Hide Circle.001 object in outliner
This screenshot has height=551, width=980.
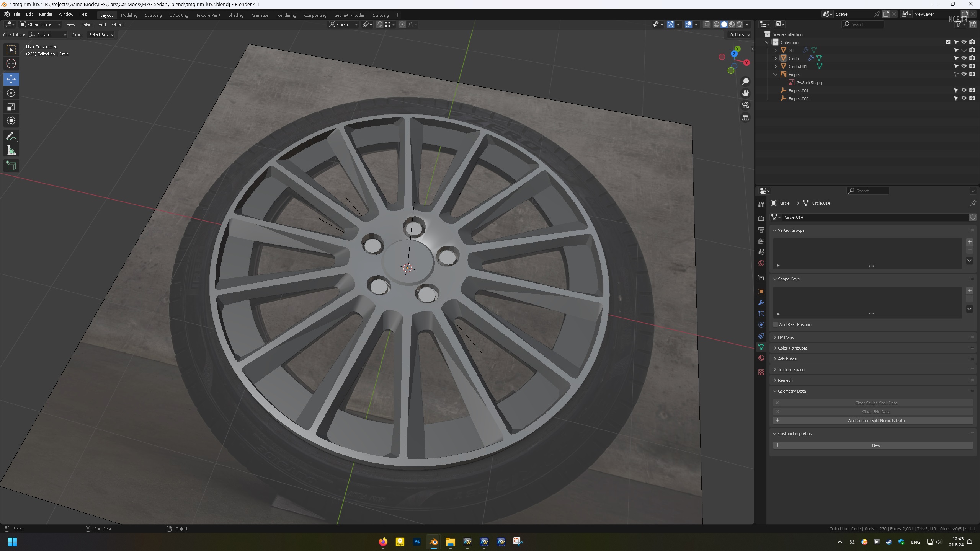964,66
